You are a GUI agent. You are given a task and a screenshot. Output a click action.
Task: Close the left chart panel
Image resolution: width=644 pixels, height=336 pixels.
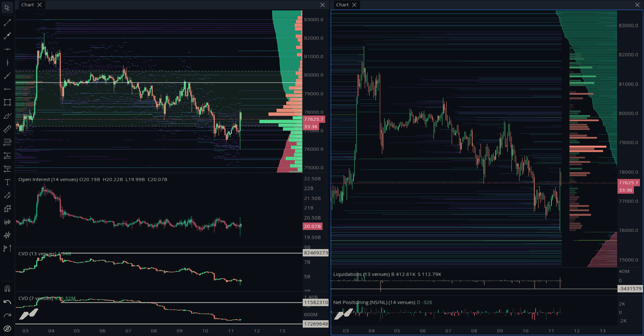(323, 5)
